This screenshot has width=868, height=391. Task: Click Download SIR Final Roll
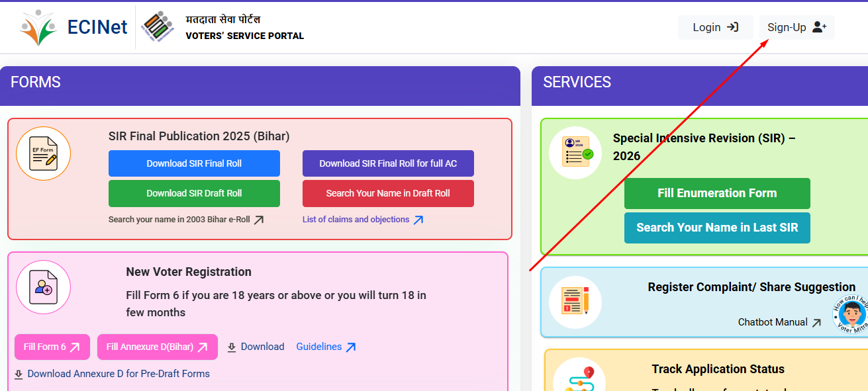194,163
